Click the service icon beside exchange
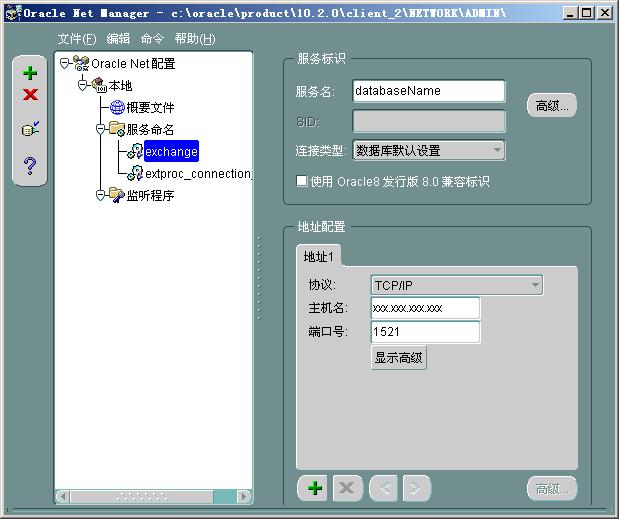 135,151
